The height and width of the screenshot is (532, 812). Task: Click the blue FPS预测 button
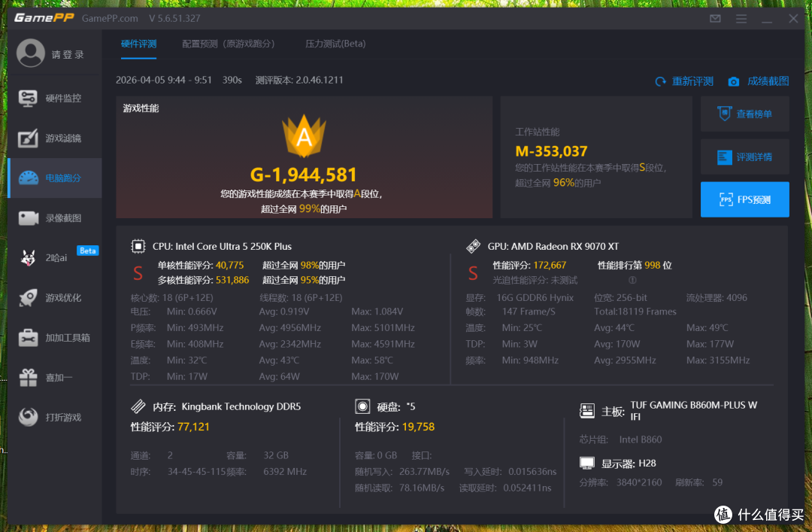pos(744,199)
